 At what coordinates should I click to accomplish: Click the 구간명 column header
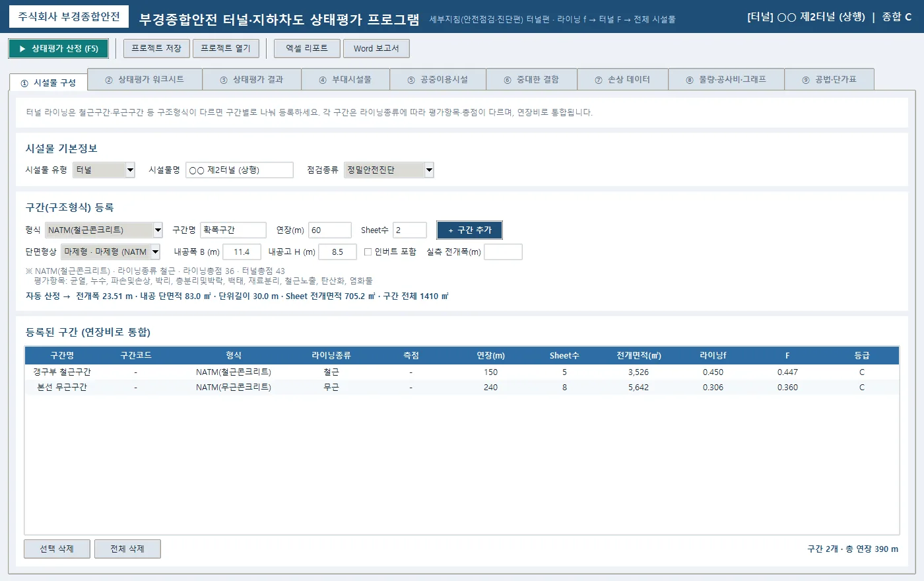click(62, 355)
